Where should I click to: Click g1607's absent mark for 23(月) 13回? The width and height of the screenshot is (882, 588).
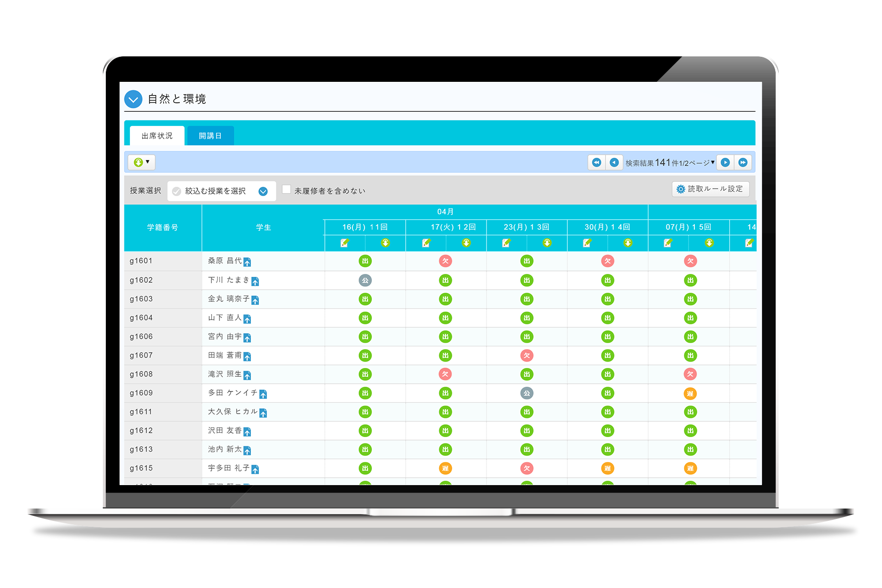tap(527, 356)
